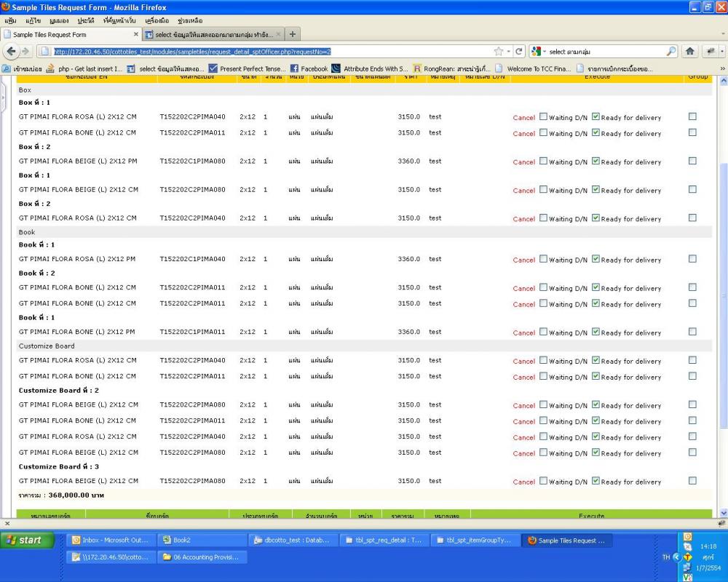The image size is (728, 582).
Task: Tick Group checkbox for FLORA ROSA 2X12 PM
Action: [693, 259]
